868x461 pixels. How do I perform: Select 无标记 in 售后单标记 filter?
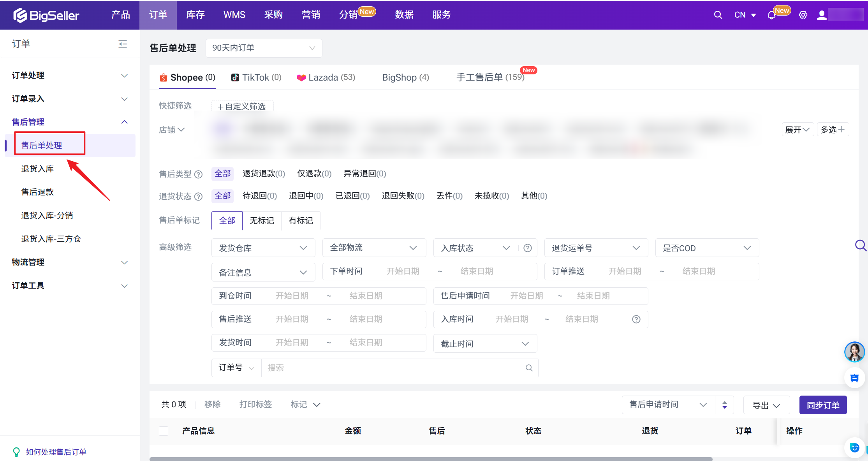point(262,221)
